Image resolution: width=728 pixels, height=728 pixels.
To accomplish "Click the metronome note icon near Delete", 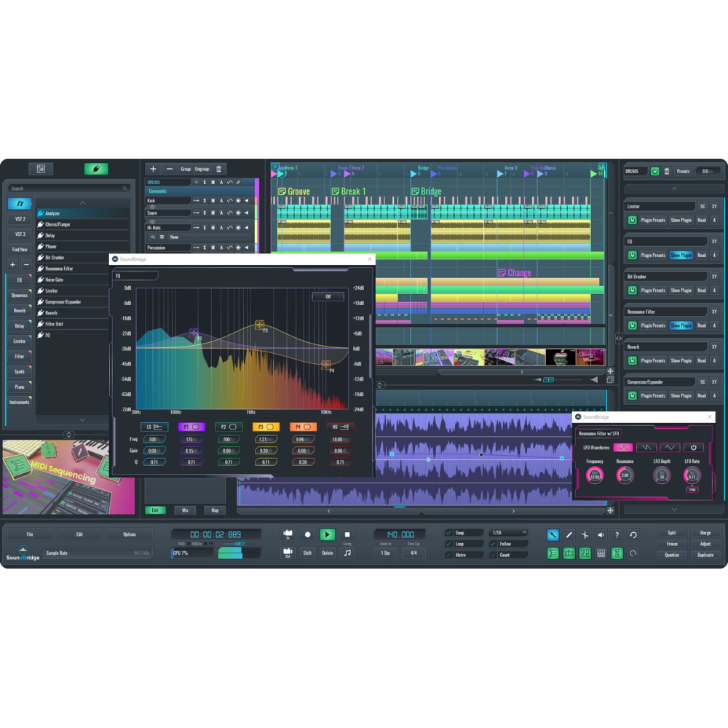I will click(347, 553).
